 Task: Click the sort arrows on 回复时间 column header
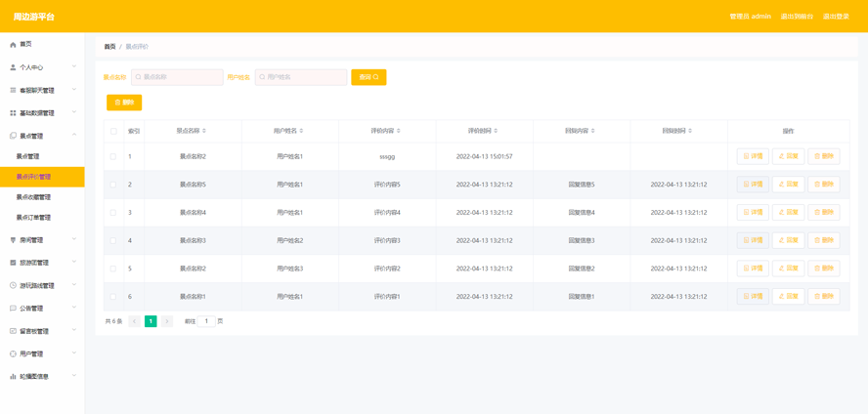(690, 131)
